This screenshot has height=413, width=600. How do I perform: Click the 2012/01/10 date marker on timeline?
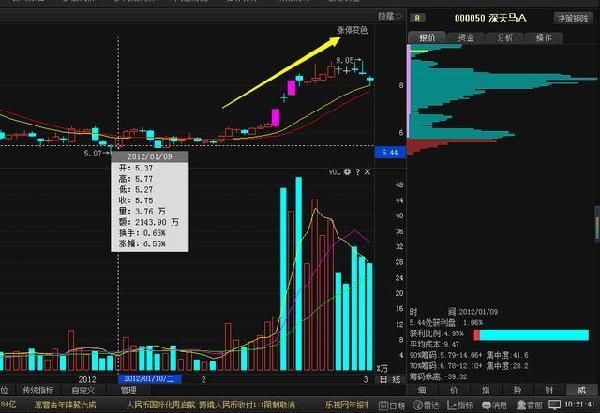[150, 379]
